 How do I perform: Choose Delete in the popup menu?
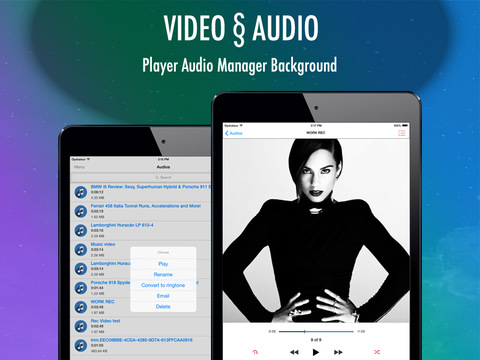(163, 306)
